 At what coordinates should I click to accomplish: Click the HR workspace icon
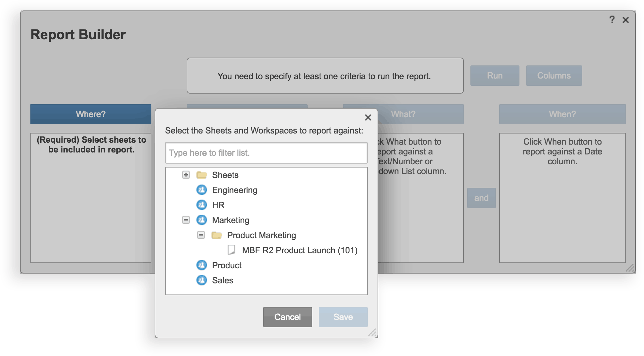202,205
